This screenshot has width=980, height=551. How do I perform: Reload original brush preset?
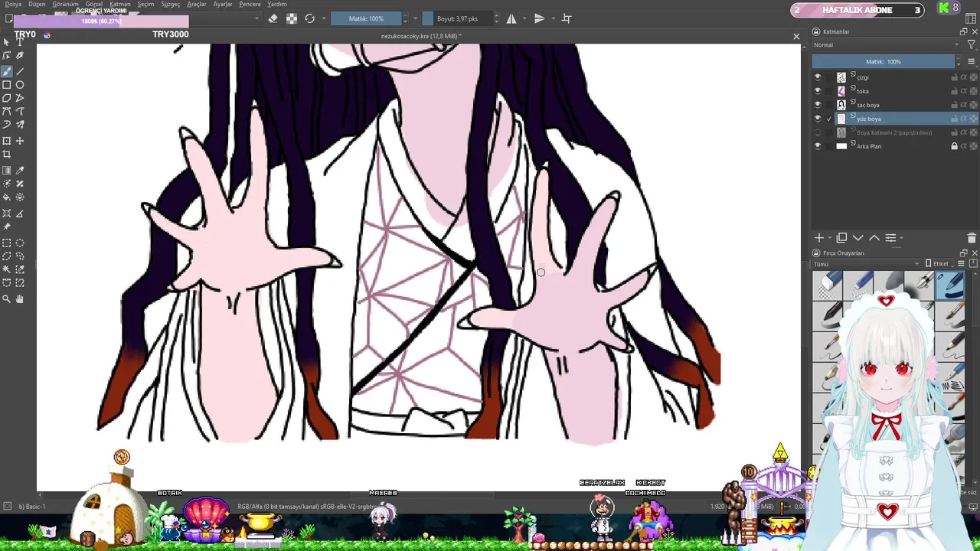coord(310,18)
